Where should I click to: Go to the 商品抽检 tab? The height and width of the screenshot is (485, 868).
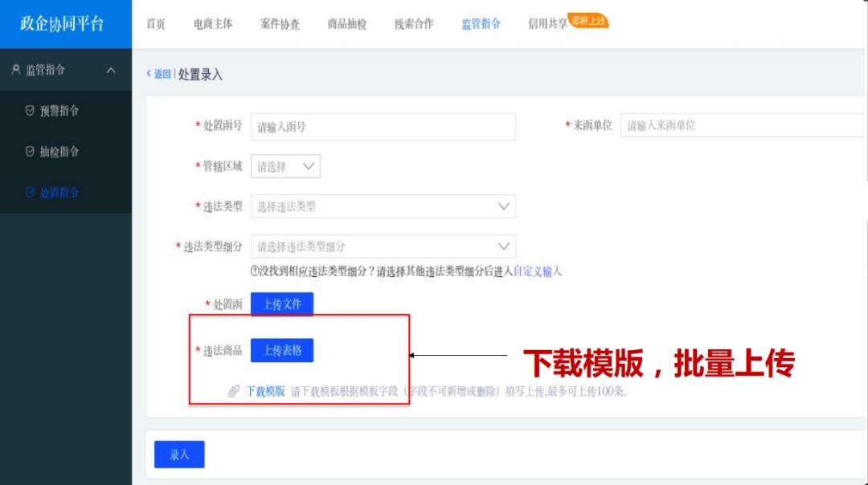(x=346, y=24)
